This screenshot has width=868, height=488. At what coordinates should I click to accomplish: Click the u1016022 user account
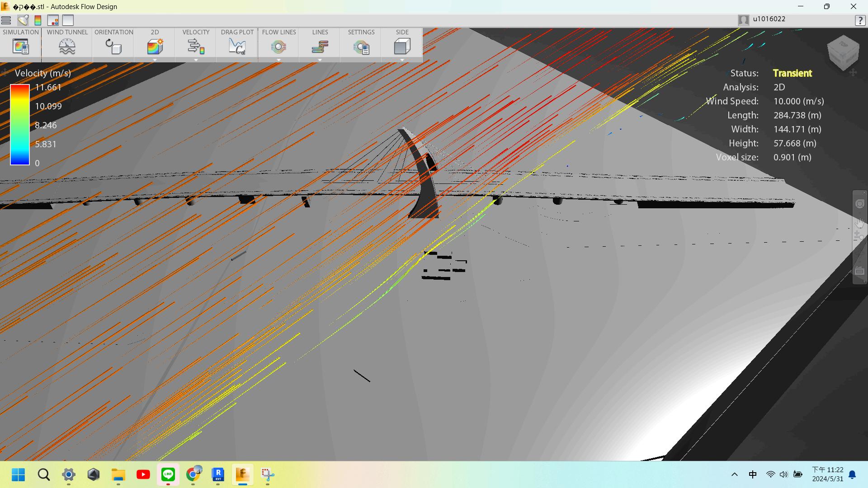pyautogui.click(x=769, y=19)
